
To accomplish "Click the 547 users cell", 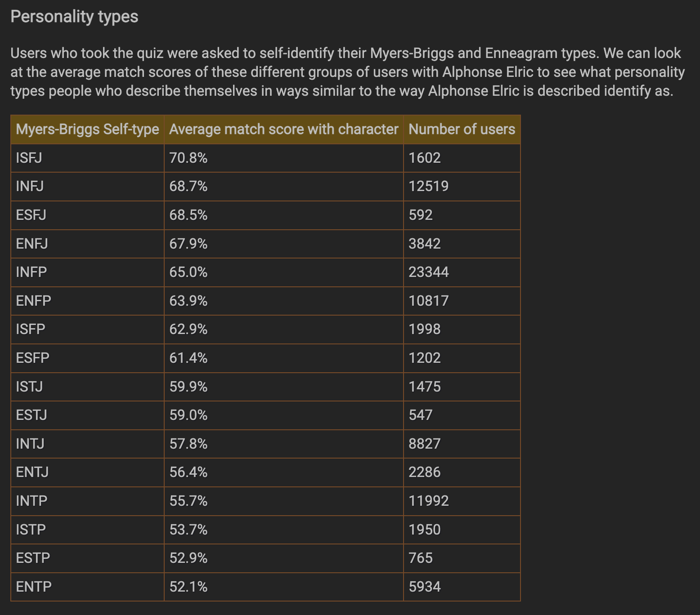I will 462,415.
